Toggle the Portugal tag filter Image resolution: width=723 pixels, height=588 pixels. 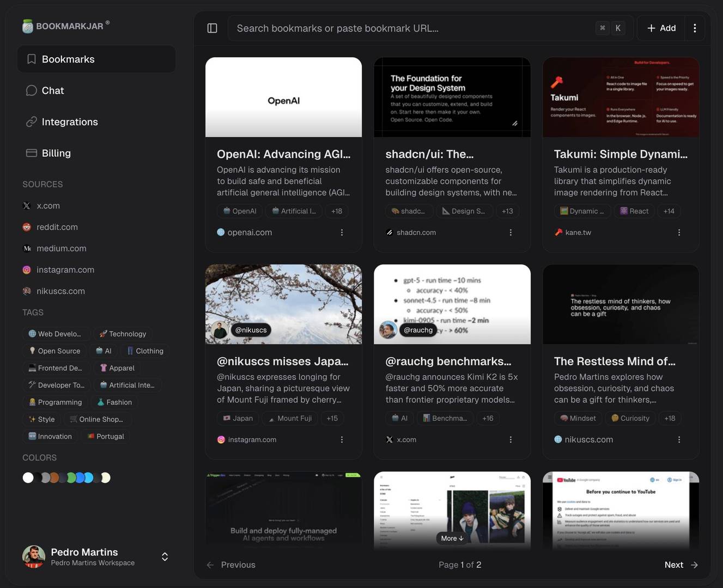(x=105, y=436)
